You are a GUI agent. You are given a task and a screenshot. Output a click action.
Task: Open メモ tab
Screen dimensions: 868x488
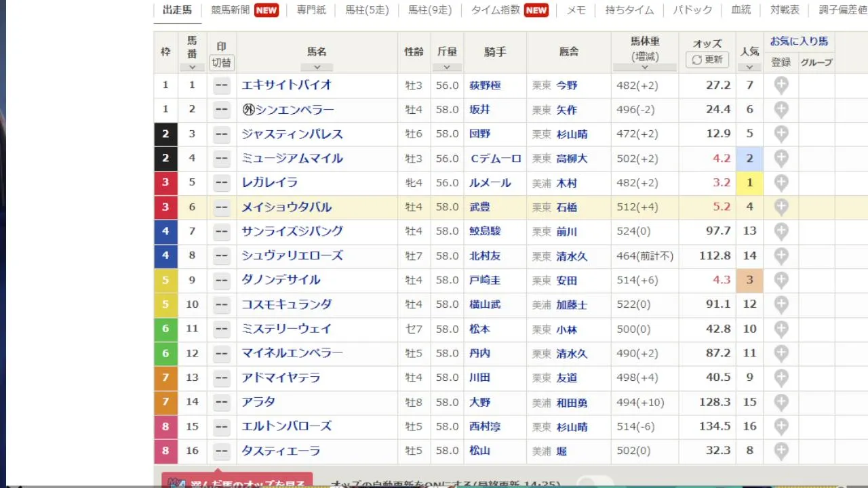pyautogui.click(x=576, y=10)
